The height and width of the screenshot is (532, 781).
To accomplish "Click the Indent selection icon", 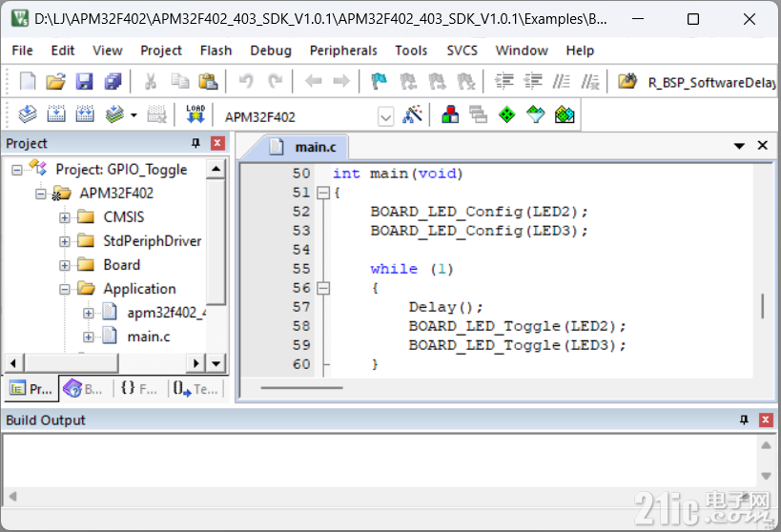I will [x=504, y=81].
